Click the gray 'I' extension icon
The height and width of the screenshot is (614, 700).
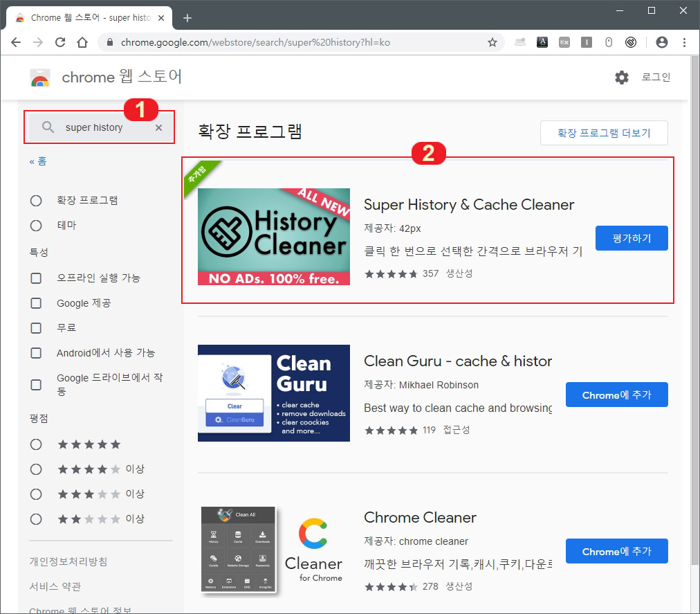(587, 42)
